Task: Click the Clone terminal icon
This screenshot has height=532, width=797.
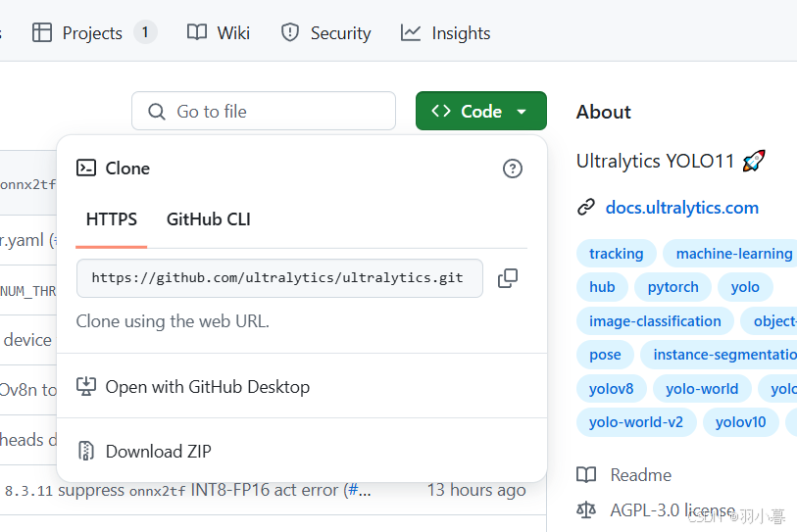Action: coord(86,168)
